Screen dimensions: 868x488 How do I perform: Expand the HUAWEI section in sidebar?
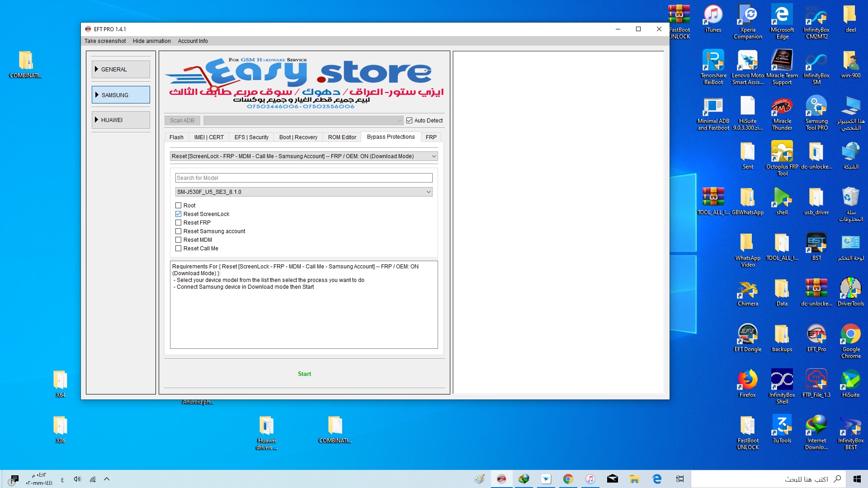[x=121, y=120]
